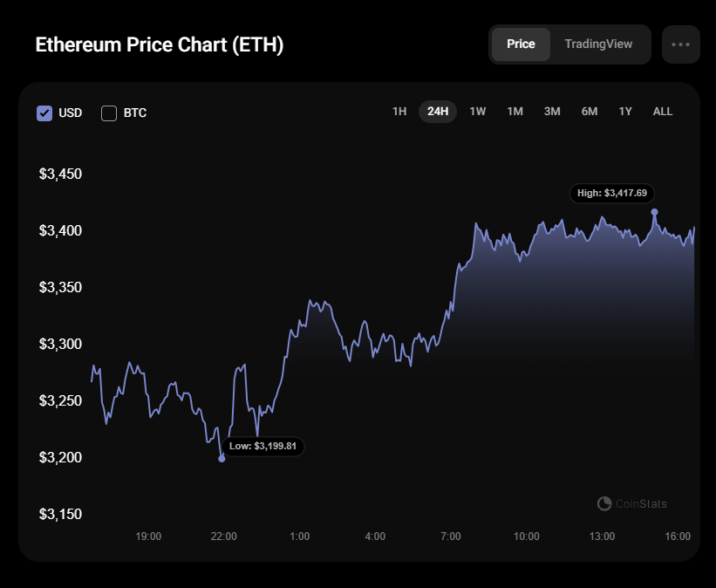Screen dimensions: 716x588
Task: Open the three-dot options menu
Action: 680,44
